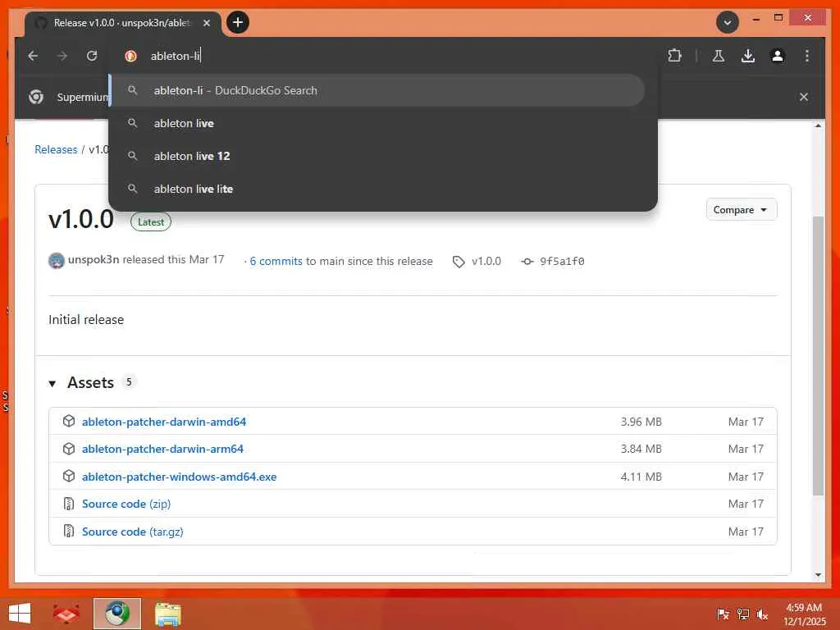Image resolution: width=840 pixels, height=630 pixels.
Task: Click package icon for darwin-amd64 asset
Action: pyautogui.click(x=69, y=421)
